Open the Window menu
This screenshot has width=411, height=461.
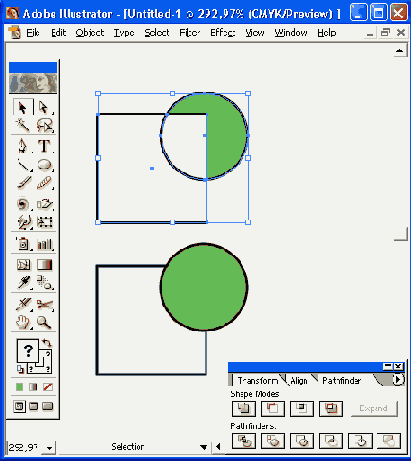tap(291, 33)
